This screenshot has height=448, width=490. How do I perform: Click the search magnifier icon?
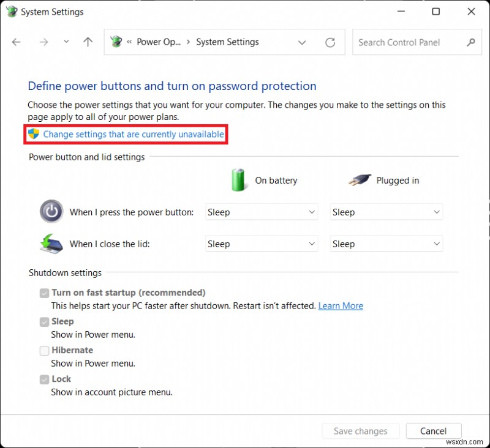coord(470,42)
